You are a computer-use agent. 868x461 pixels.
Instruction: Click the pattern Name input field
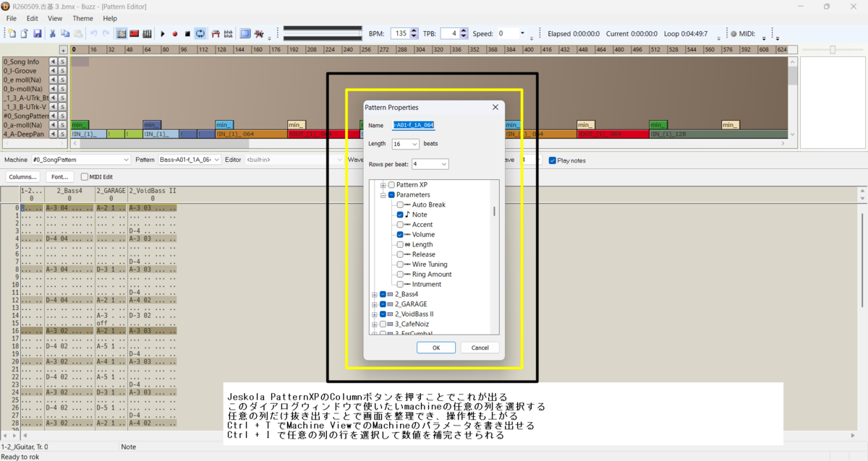point(413,125)
